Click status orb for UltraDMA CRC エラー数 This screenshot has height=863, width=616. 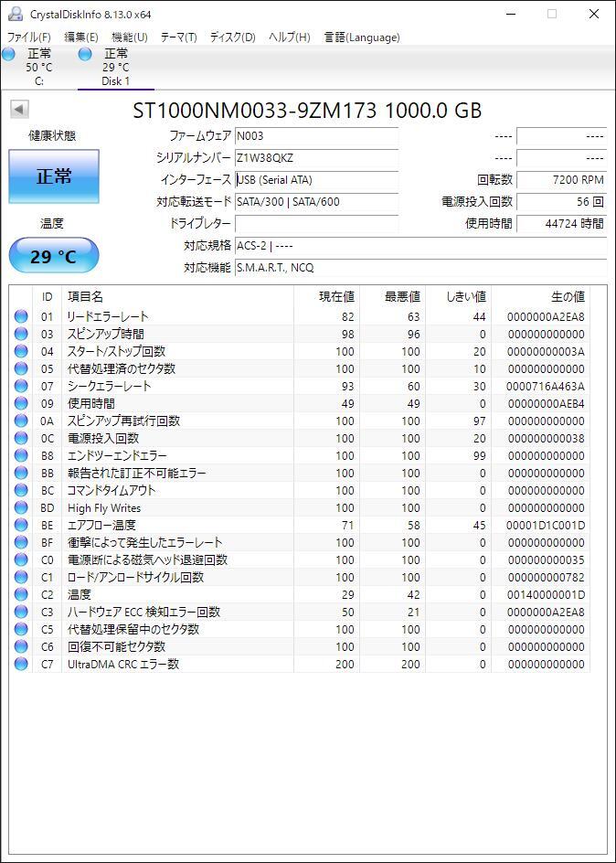[x=21, y=664]
